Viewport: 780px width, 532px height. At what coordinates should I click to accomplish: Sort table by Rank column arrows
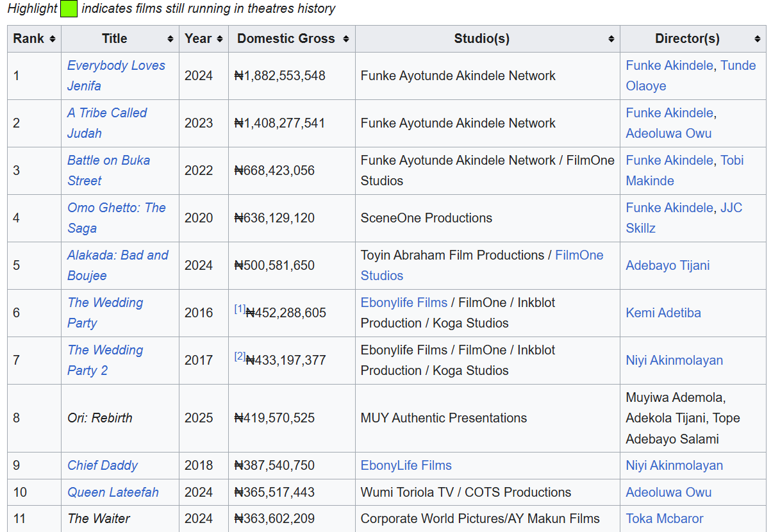pos(53,39)
